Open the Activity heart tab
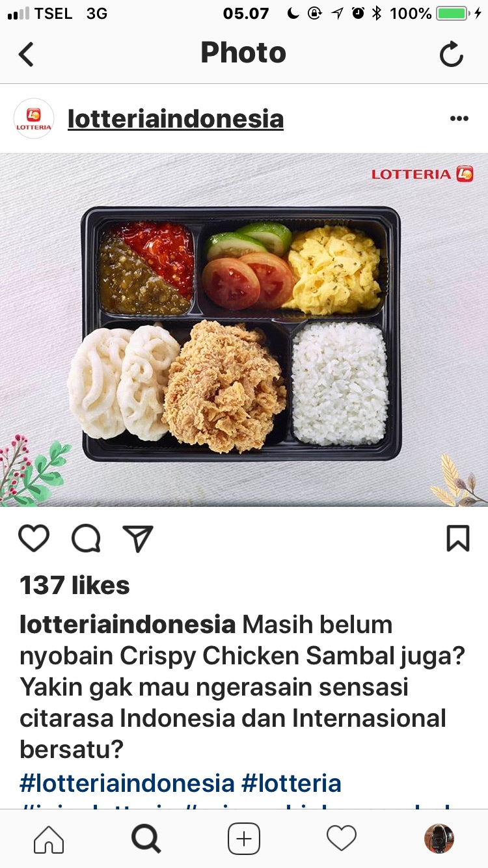This screenshot has width=488, height=868. click(342, 839)
